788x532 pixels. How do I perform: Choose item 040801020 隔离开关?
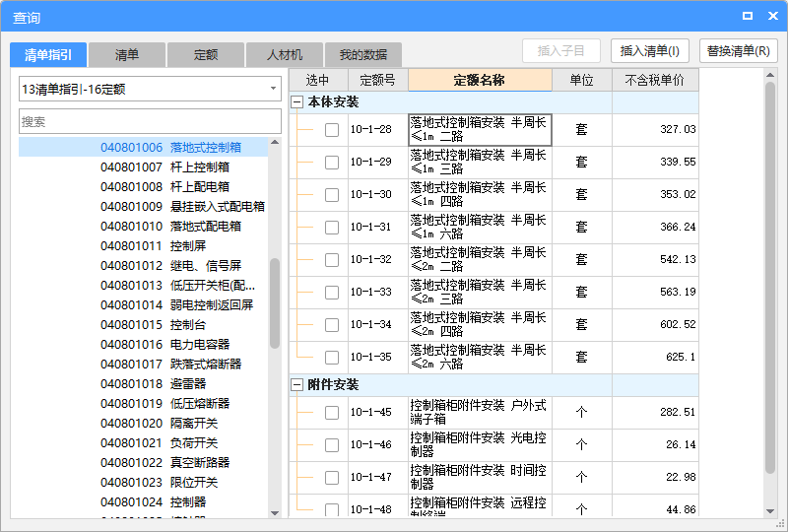click(x=143, y=424)
